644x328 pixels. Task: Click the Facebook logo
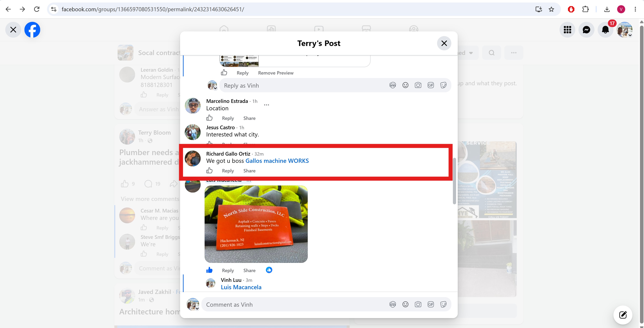(32, 30)
